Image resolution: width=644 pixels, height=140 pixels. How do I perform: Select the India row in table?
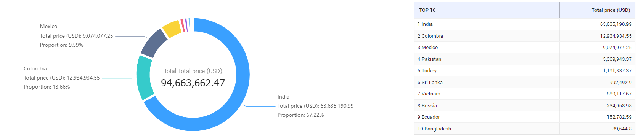click(x=524, y=24)
